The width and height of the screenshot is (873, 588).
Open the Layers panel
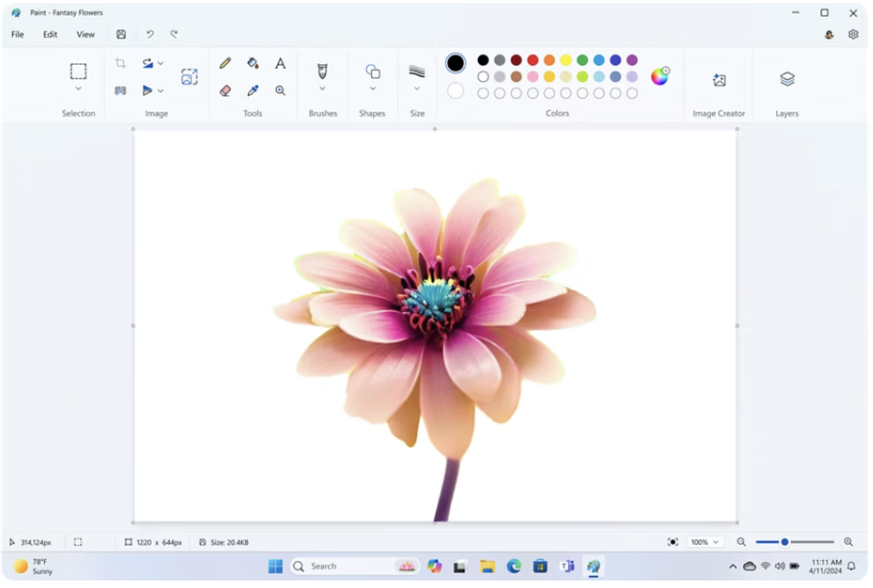786,79
